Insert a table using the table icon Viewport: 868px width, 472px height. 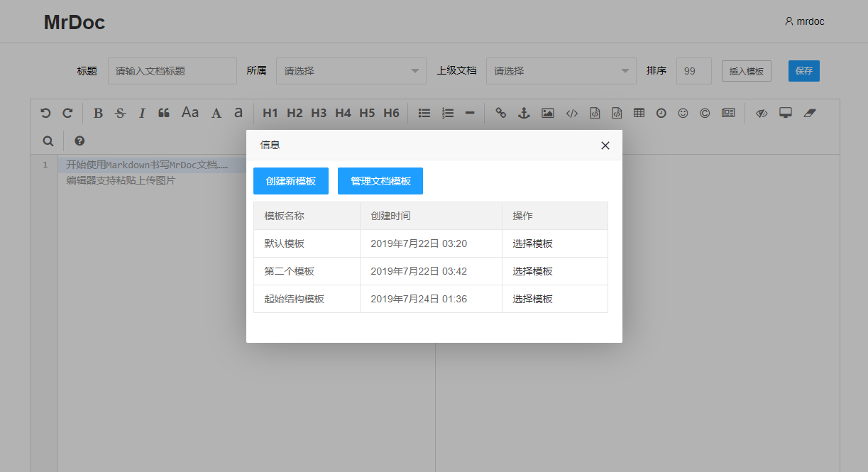point(639,113)
